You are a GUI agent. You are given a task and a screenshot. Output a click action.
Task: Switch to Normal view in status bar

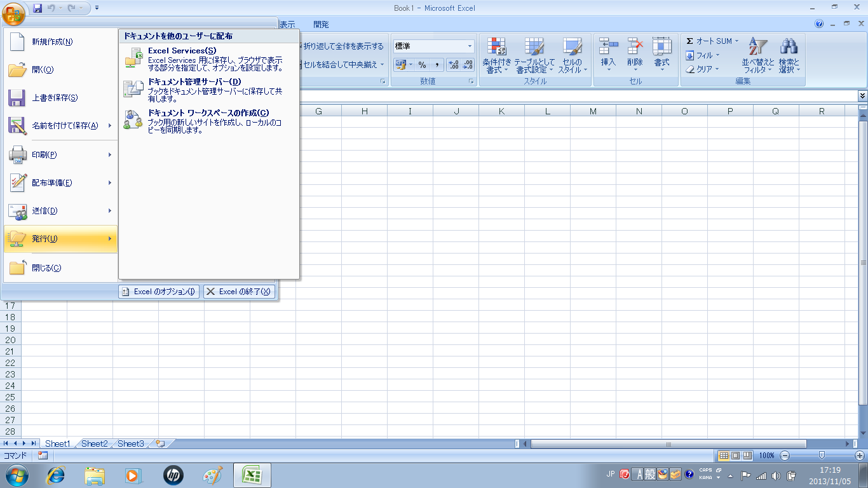pos(723,456)
